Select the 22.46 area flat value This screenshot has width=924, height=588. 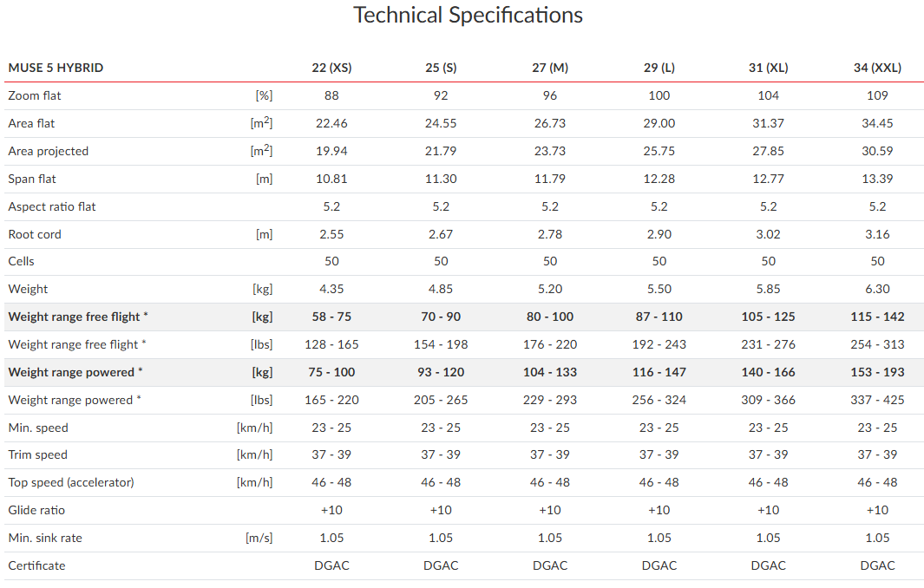click(x=331, y=123)
